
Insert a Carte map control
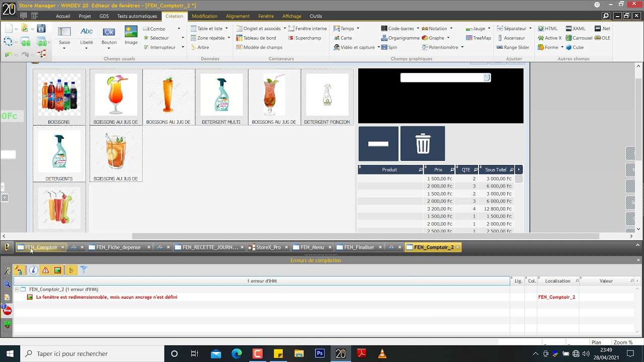[343, 38]
